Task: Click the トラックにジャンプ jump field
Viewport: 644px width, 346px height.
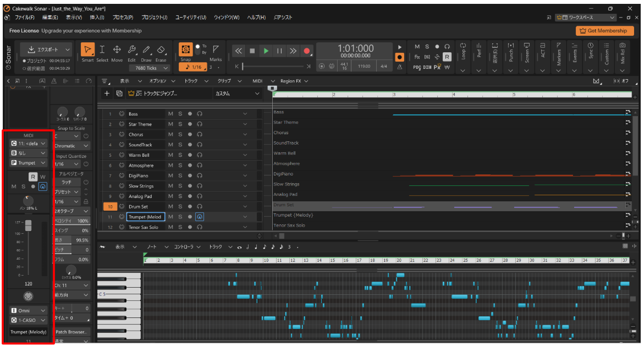Action: click(x=169, y=94)
